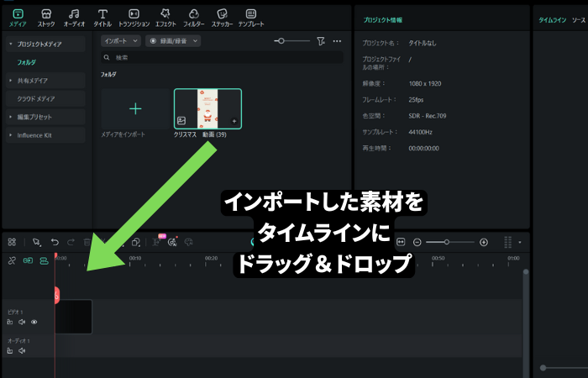Click the red playhead scissor handle

[x=56, y=295]
